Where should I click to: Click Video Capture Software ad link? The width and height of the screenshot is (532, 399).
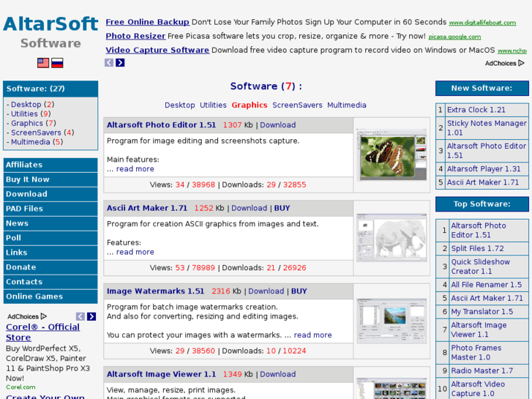157,50
